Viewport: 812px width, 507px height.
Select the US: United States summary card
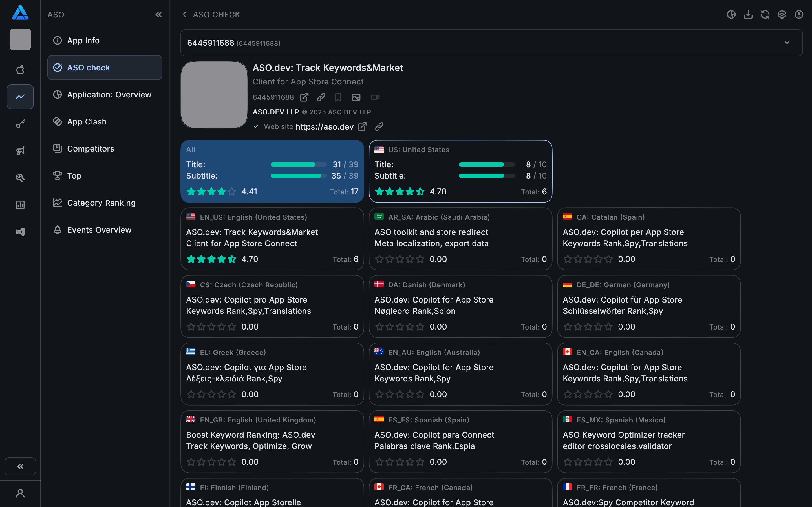460,171
